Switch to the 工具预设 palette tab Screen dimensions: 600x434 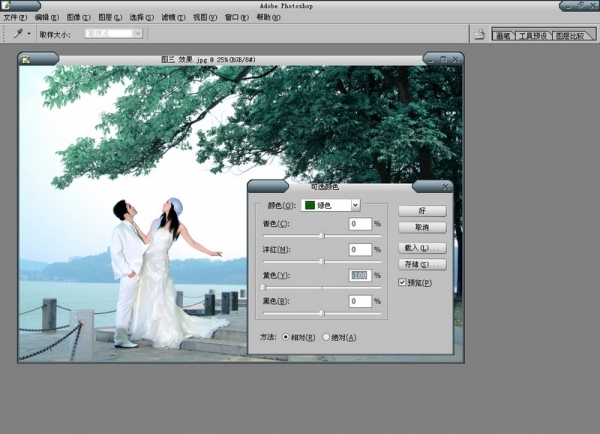(533, 36)
